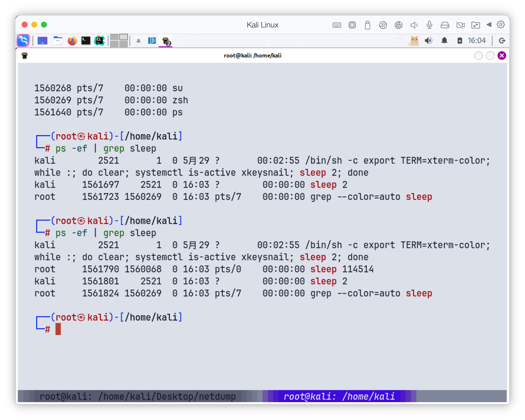Click the CPU chip icon in VM toolbar
The height and width of the screenshot is (420, 525).
click(x=352, y=25)
